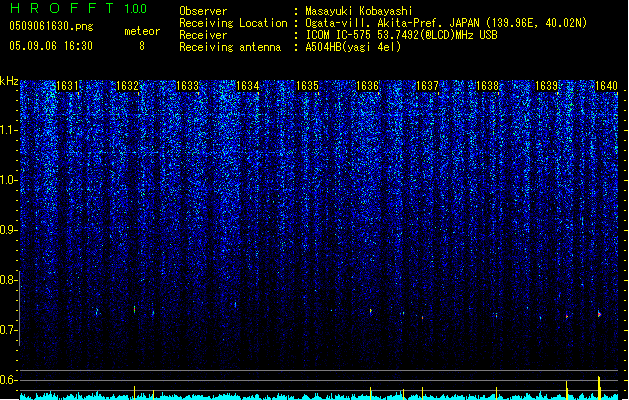Click the 1638 time marker

[487, 86]
